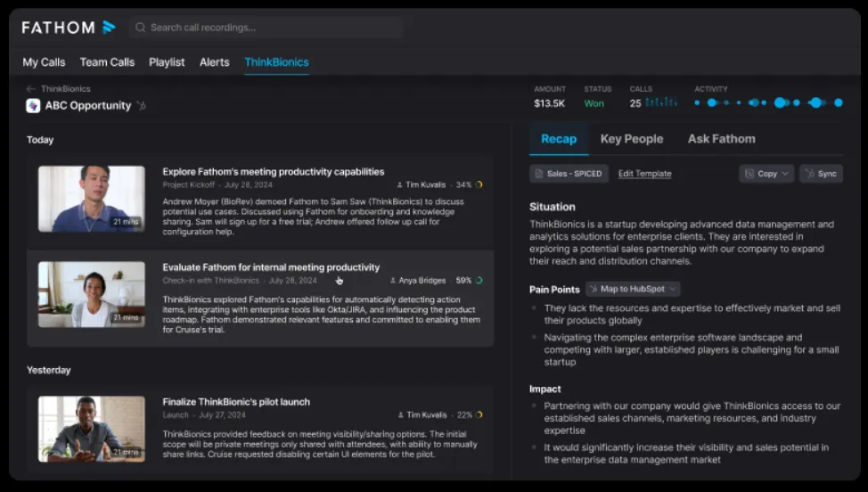
Task: Focus the Search call recordings field
Action: [x=266, y=28]
